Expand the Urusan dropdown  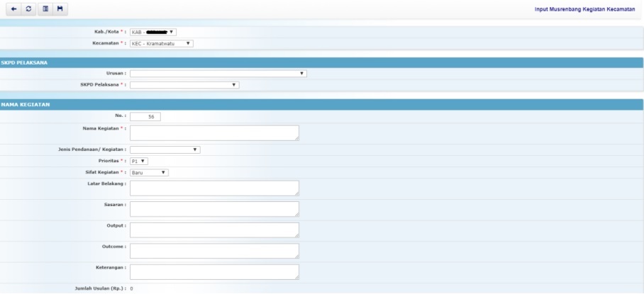218,73
